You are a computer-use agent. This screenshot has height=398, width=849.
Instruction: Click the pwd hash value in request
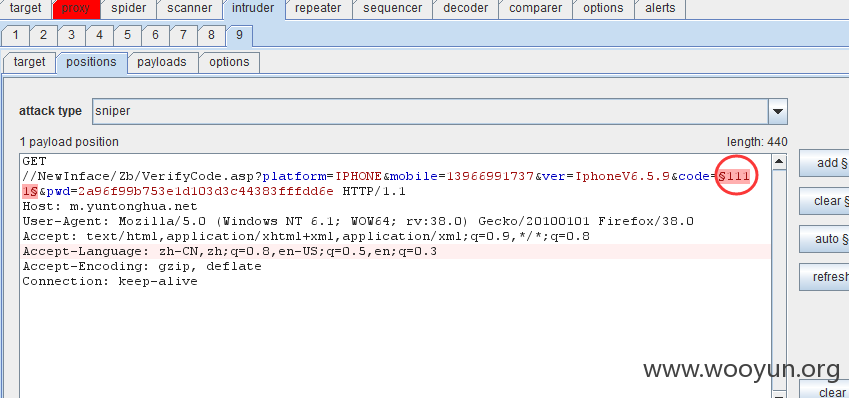point(206,191)
